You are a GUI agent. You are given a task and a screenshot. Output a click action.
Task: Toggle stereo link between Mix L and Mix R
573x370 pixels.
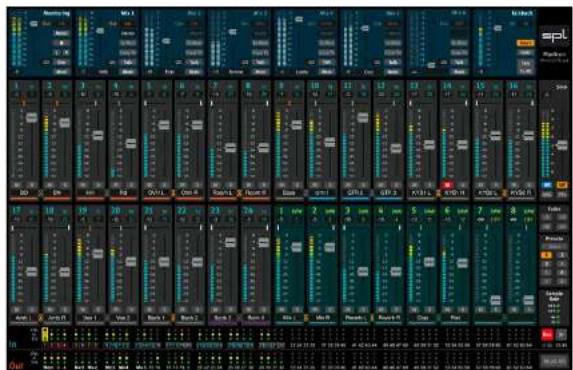tap(306, 318)
